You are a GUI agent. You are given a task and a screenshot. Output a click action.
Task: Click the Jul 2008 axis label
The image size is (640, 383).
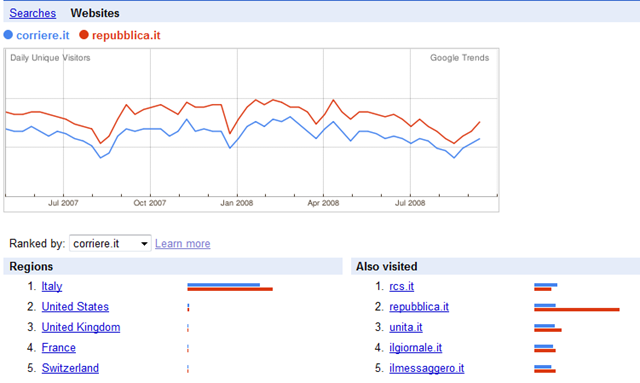[410, 203]
